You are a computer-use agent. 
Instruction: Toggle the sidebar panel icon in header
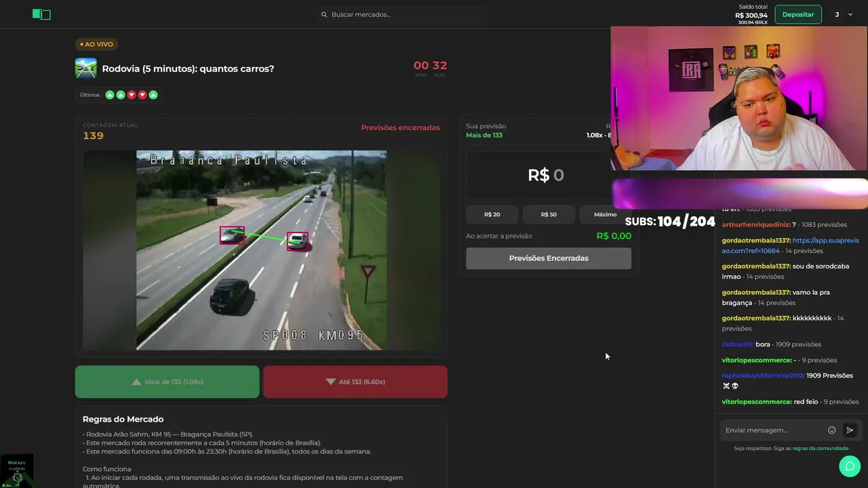pos(41,14)
